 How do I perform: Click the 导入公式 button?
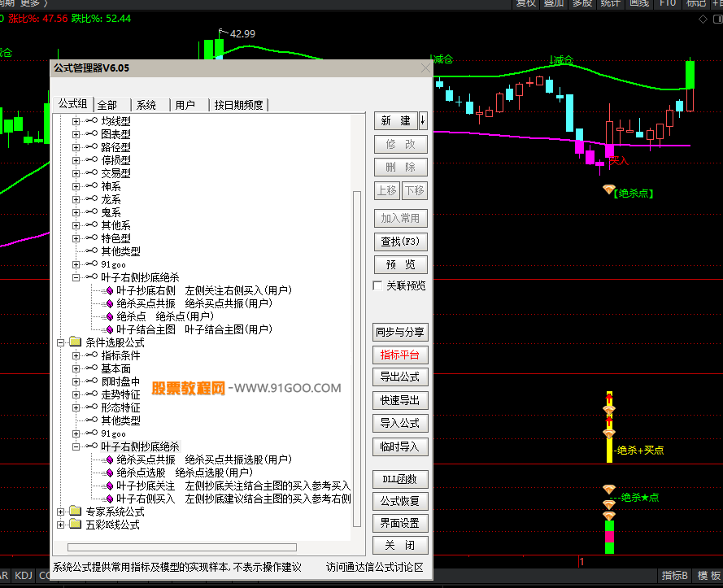pyautogui.click(x=400, y=423)
